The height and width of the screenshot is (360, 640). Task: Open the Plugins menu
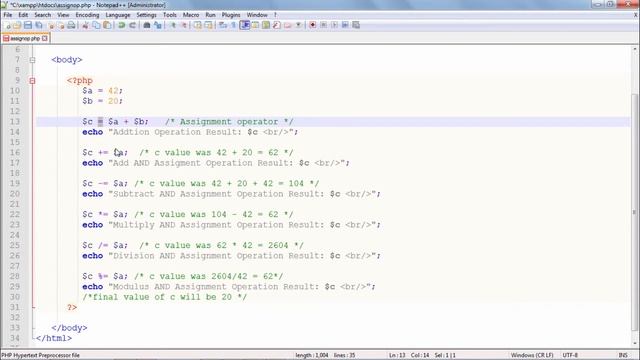click(x=231, y=15)
